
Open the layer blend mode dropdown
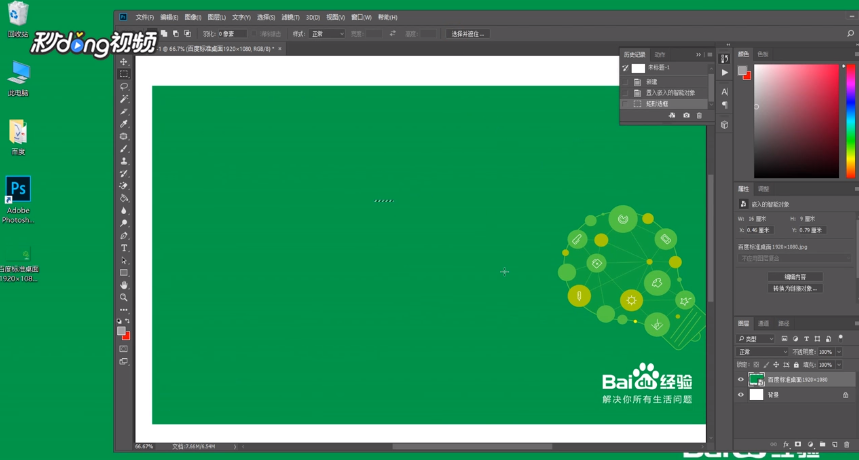click(762, 352)
